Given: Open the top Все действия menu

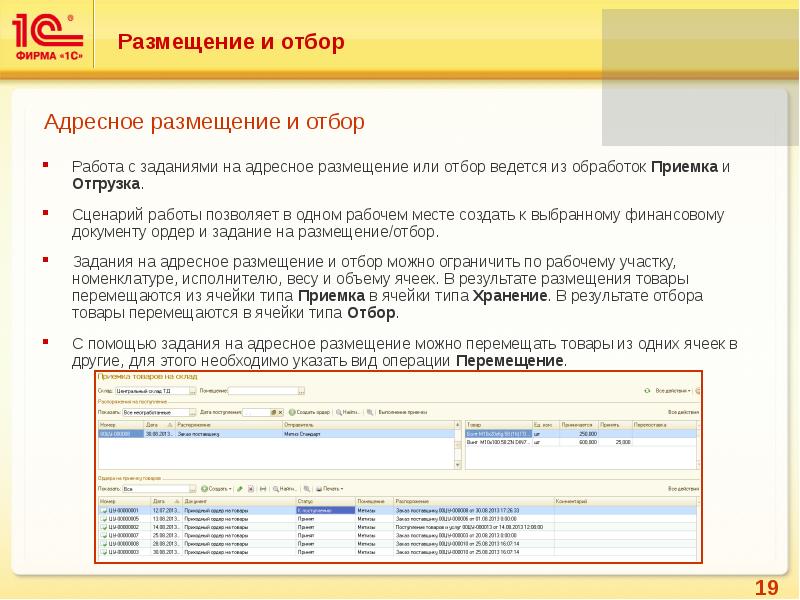Looking at the screenshot, I should click(672, 389).
